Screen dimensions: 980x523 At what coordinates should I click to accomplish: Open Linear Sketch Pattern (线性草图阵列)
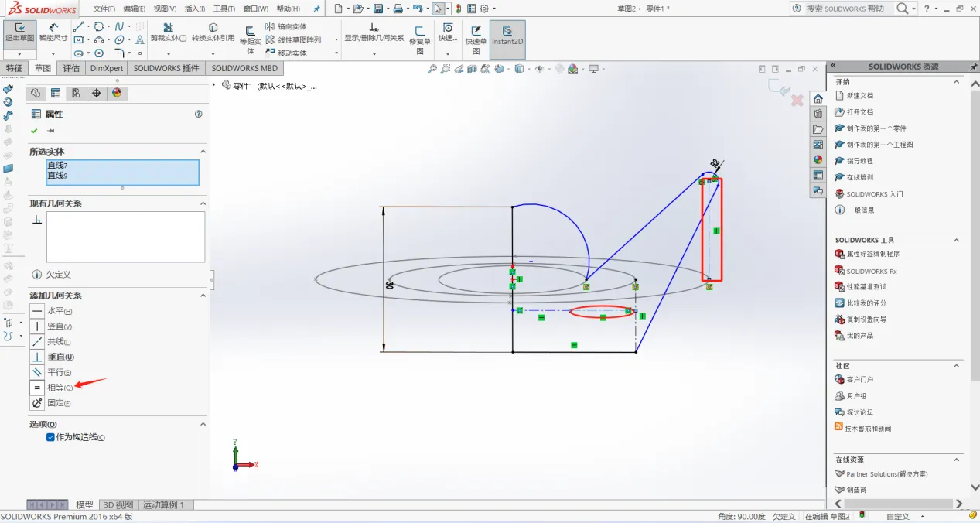pyautogui.click(x=292, y=39)
